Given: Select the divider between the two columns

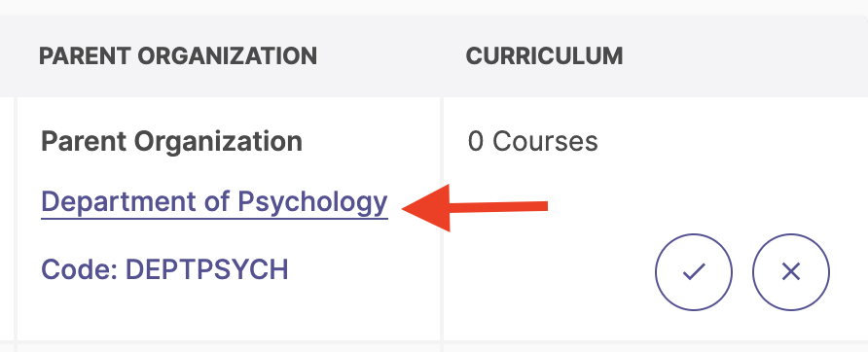Looking at the screenshot, I should 442,219.
